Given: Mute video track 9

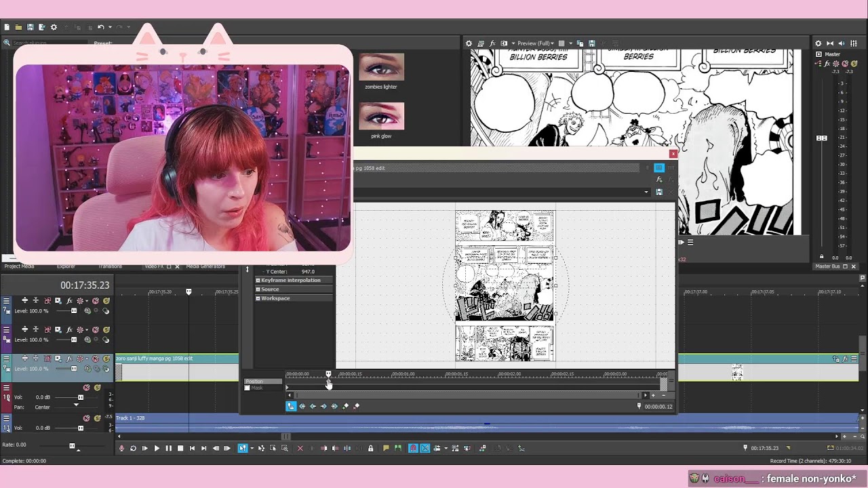Looking at the screenshot, I should pos(96,359).
